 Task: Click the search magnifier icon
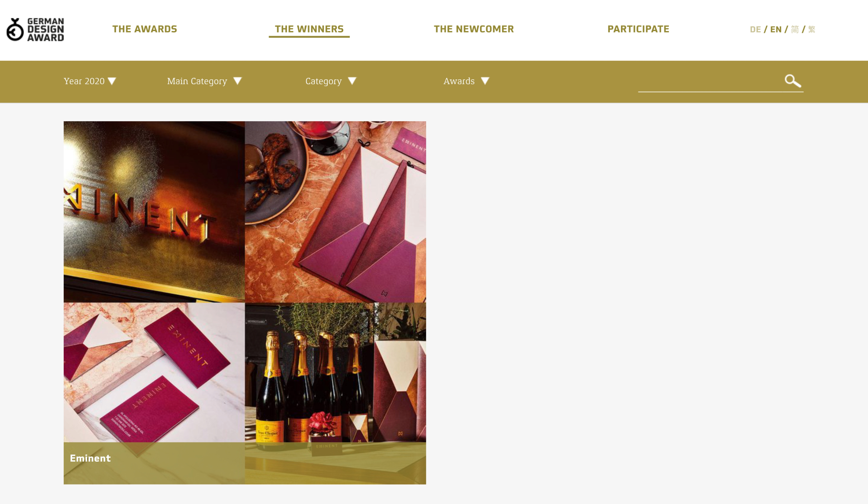tap(792, 81)
